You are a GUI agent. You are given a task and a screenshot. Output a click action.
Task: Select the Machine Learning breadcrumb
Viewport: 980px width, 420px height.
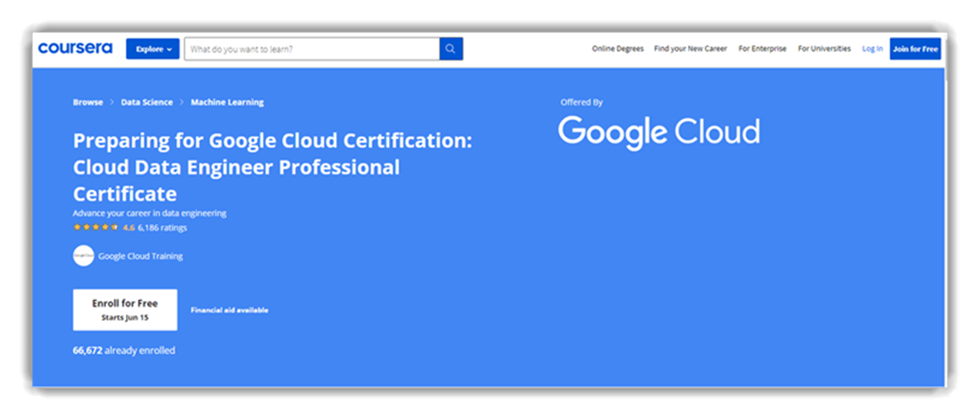[x=227, y=102]
